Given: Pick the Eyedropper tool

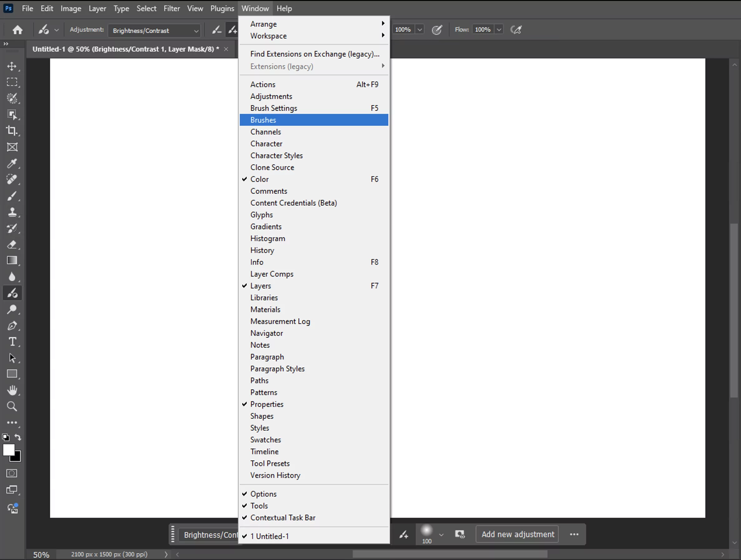Looking at the screenshot, I should (13, 164).
